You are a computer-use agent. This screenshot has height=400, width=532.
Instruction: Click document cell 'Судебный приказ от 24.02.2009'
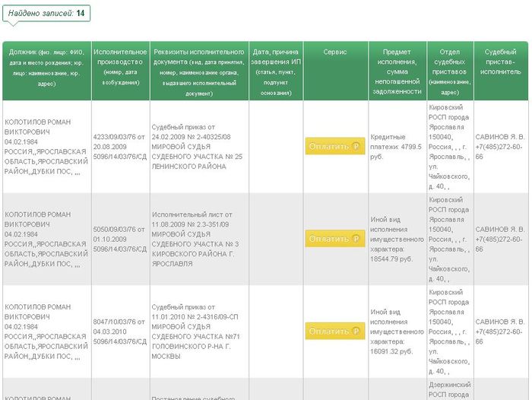pyautogui.click(x=199, y=147)
